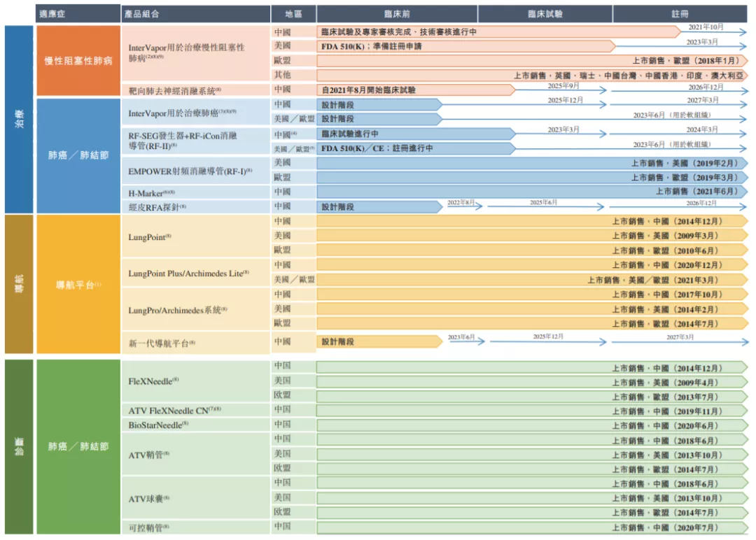Click the BioStarNeedle product row

pos(196,425)
